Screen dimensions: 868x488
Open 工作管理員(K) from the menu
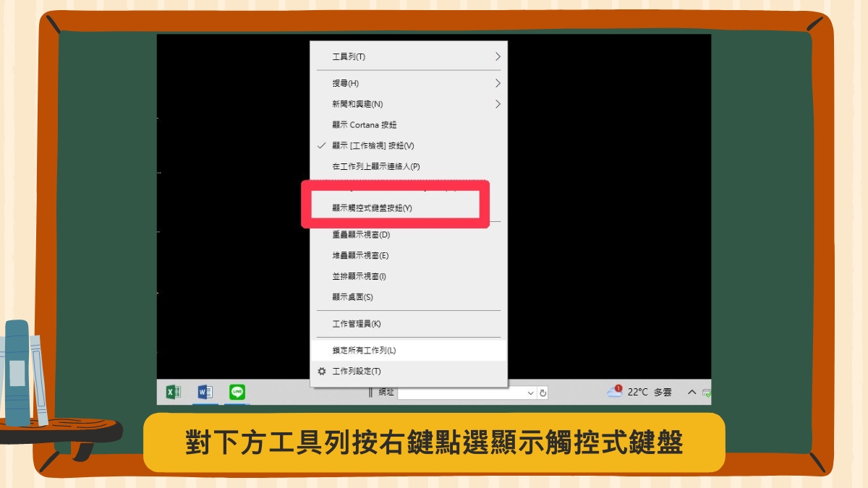(x=409, y=324)
